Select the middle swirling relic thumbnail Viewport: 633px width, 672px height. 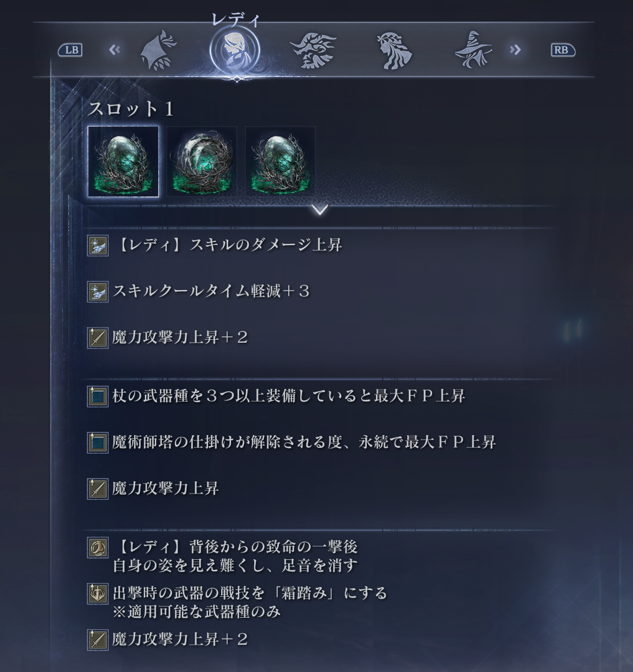point(202,162)
